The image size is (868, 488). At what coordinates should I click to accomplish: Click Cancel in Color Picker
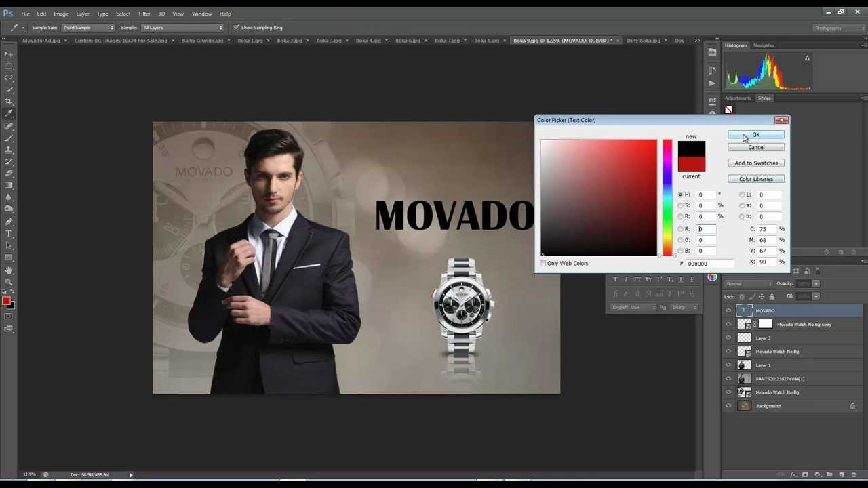[756, 147]
